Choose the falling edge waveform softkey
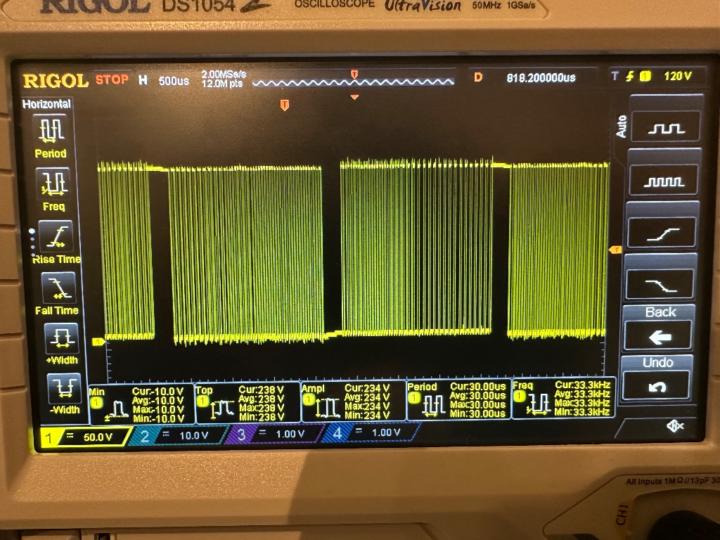Image resolution: width=720 pixels, height=540 pixels. (659, 284)
